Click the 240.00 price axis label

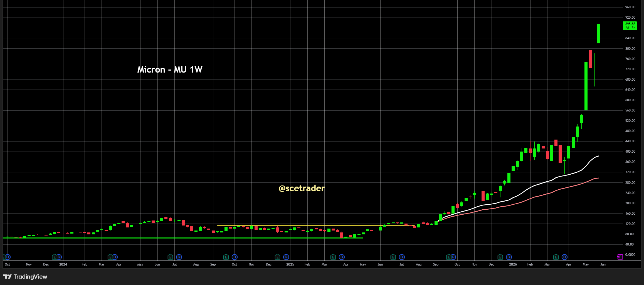point(630,193)
